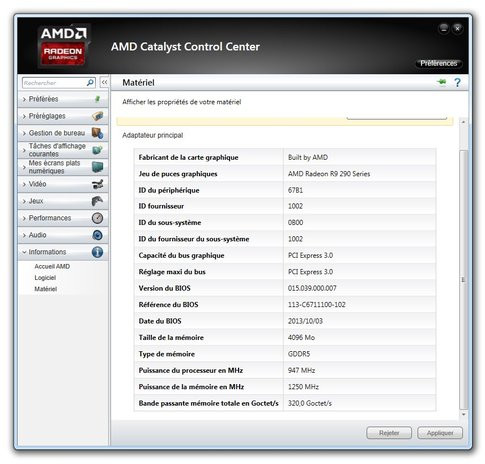Collapse the sidebar with the double-arrow button

pos(104,82)
